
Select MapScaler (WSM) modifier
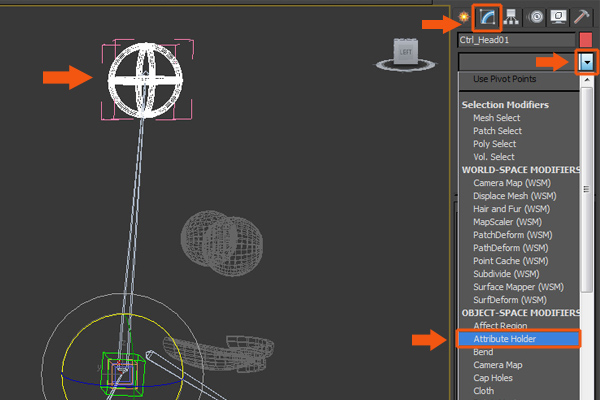click(507, 222)
